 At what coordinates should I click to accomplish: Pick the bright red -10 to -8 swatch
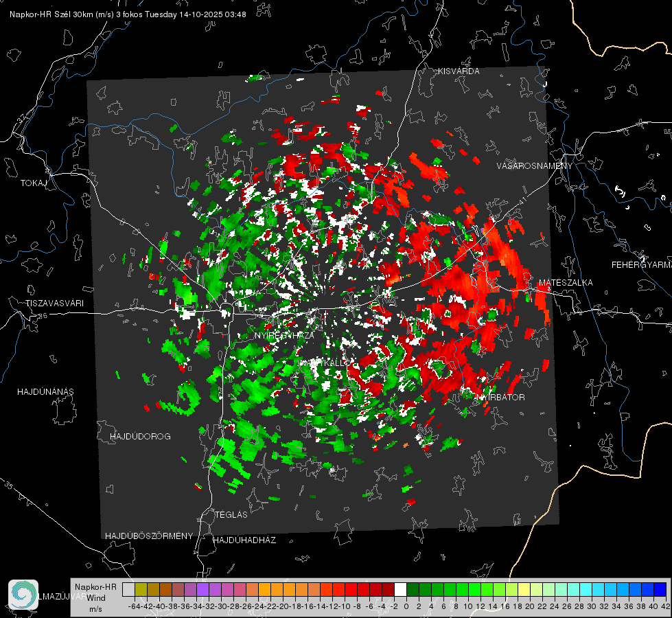[351, 589]
